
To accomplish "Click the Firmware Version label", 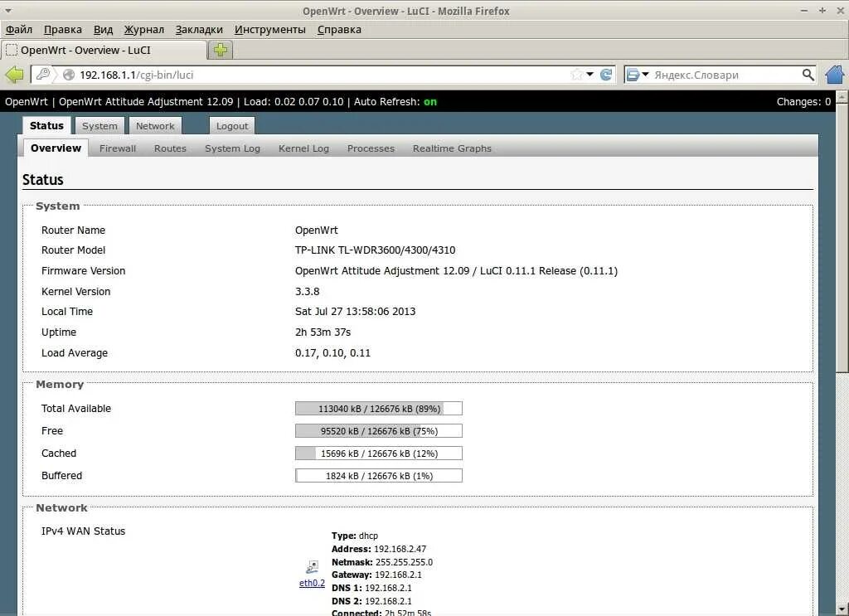I will [x=83, y=270].
